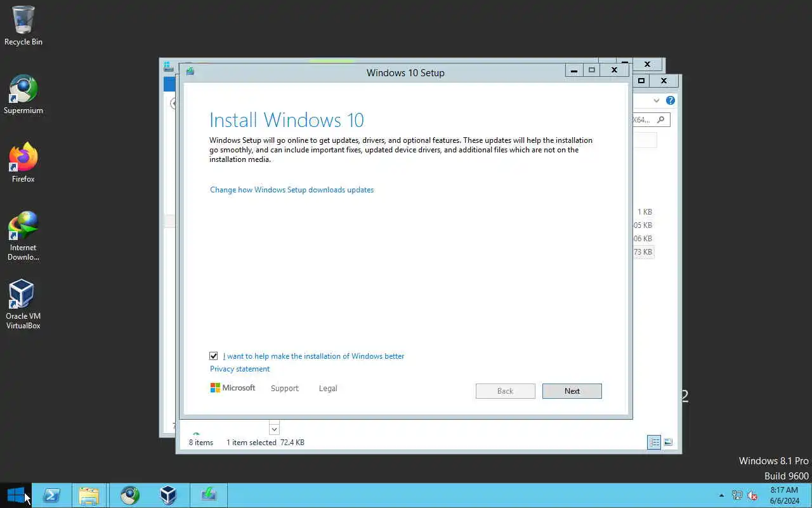Open the Help icon in the Explorer window

coord(671,100)
